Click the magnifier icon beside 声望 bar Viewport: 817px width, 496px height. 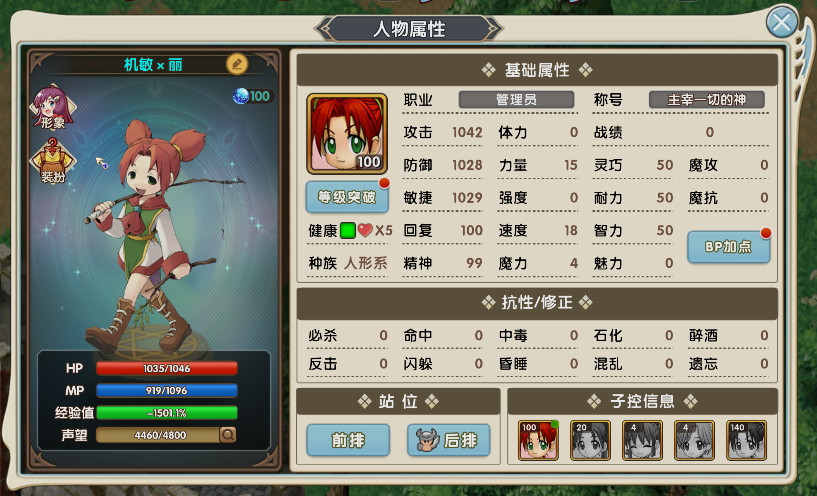pyautogui.click(x=228, y=435)
